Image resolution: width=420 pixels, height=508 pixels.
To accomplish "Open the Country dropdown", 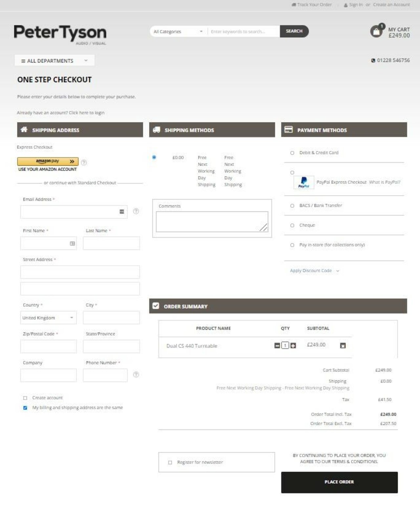I will [48, 318].
